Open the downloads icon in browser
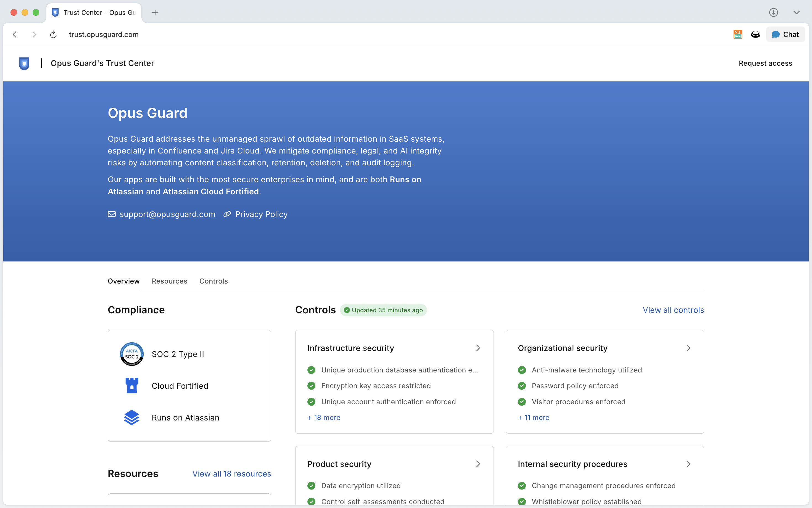 click(x=773, y=12)
